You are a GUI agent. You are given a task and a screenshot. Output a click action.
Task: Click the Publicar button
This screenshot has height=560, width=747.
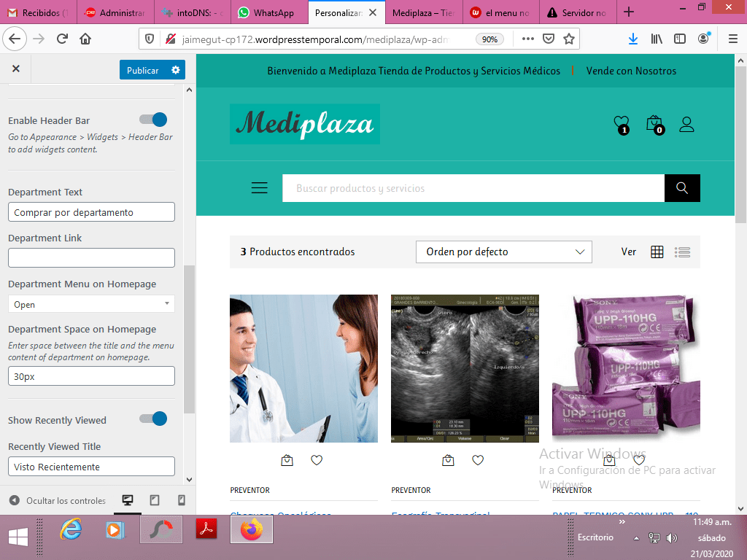tap(142, 70)
